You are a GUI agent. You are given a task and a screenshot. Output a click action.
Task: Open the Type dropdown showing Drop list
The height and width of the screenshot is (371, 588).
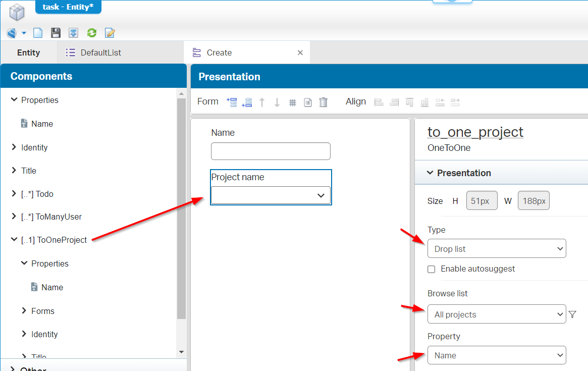pos(497,248)
